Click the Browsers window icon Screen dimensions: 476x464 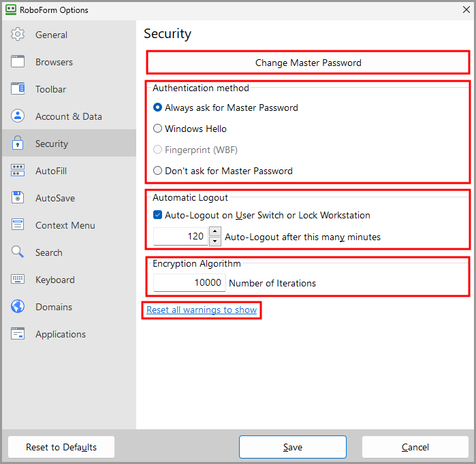coord(18,61)
